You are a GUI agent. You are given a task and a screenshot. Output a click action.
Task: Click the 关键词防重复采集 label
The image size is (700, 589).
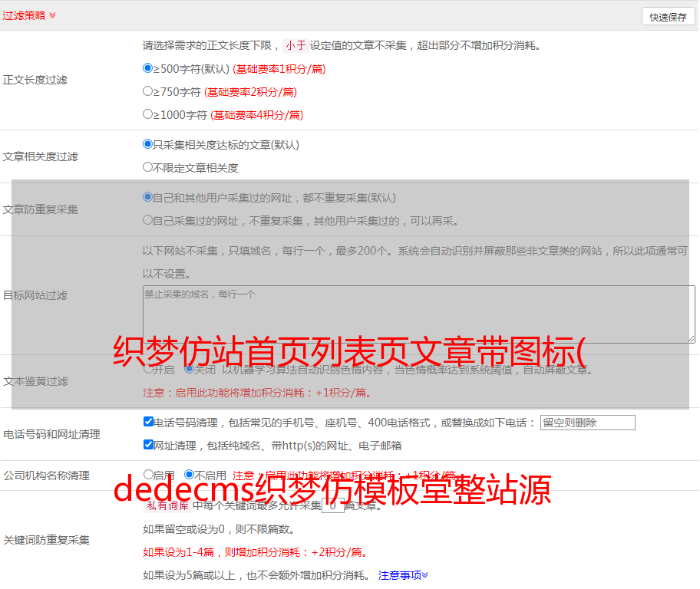(x=46, y=540)
